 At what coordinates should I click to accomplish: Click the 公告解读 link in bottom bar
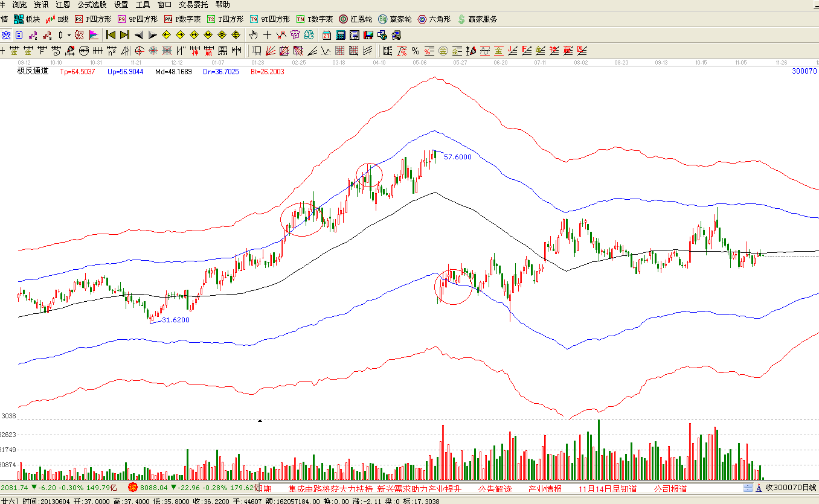pos(495,488)
